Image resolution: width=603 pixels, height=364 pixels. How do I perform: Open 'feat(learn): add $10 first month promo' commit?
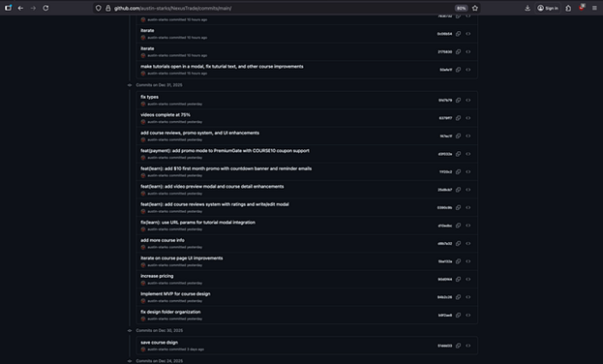point(226,168)
